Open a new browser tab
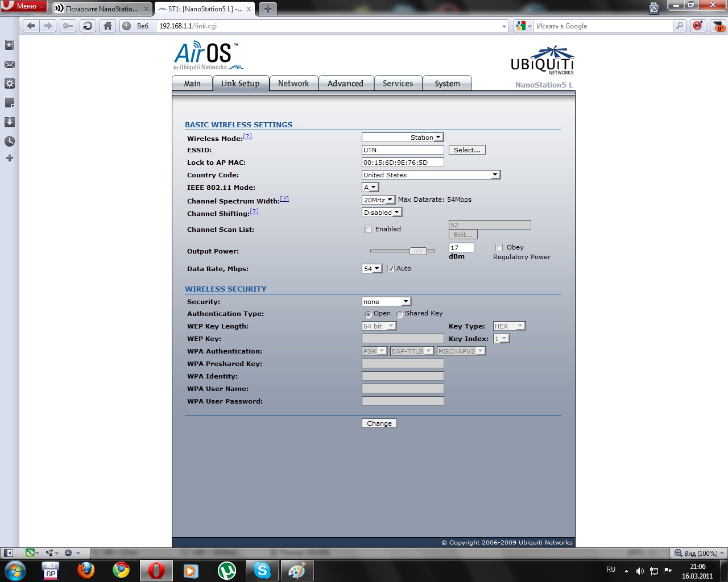The width and height of the screenshot is (728, 582). [267, 9]
